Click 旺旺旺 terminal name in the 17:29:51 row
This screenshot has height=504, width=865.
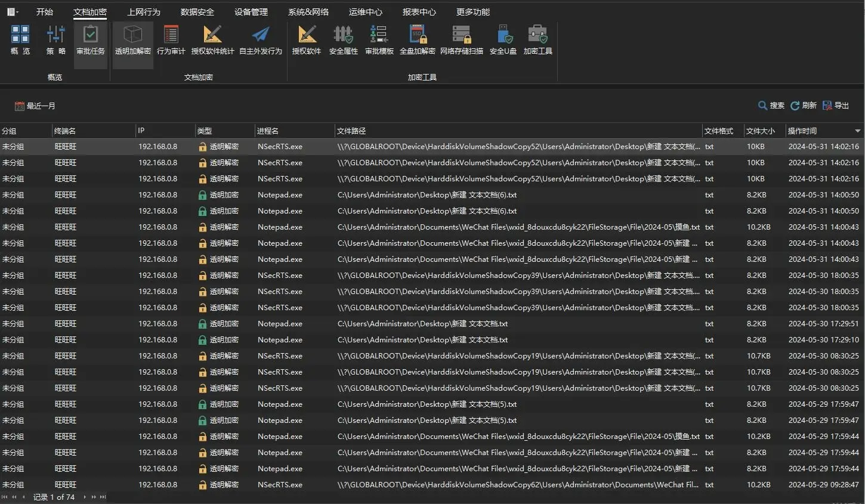tap(66, 324)
